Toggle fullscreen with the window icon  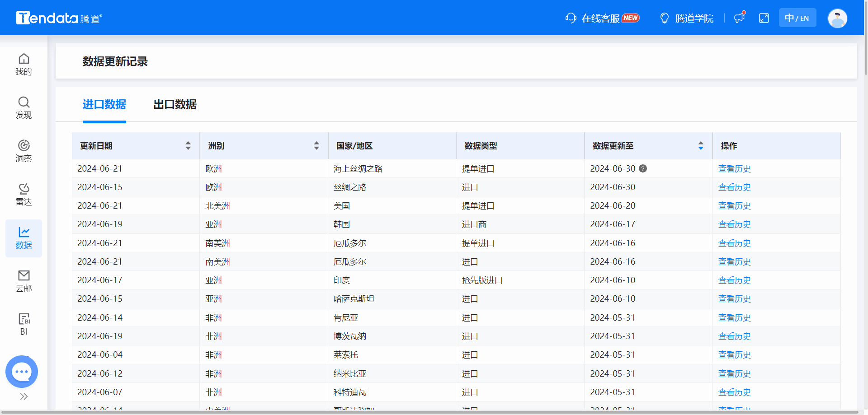[764, 18]
